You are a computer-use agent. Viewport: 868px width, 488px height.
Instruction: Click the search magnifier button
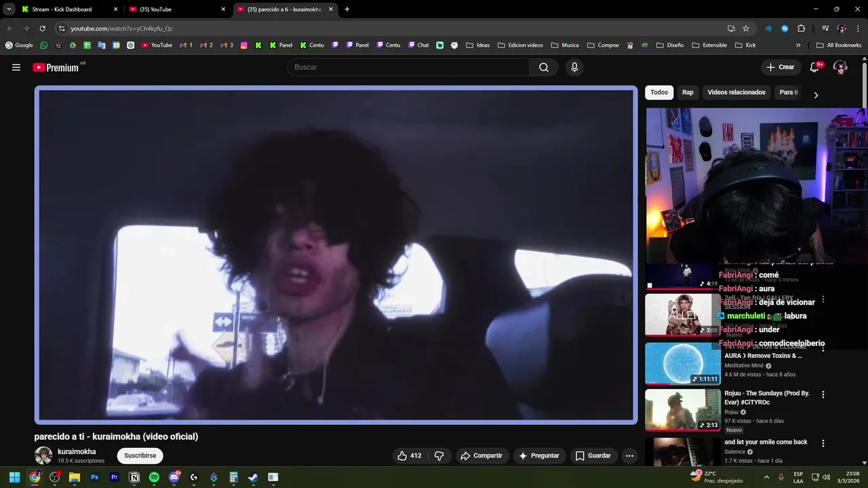pos(544,67)
